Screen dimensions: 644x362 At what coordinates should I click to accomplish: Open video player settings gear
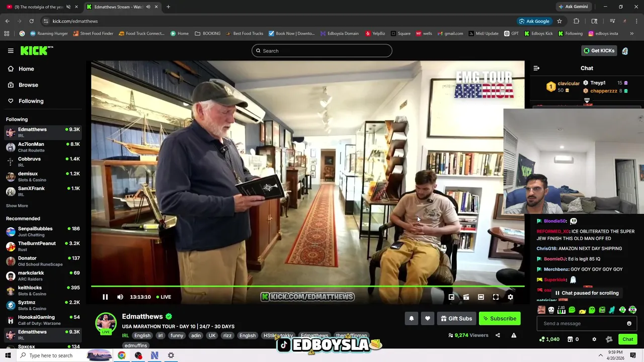pyautogui.click(x=510, y=297)
